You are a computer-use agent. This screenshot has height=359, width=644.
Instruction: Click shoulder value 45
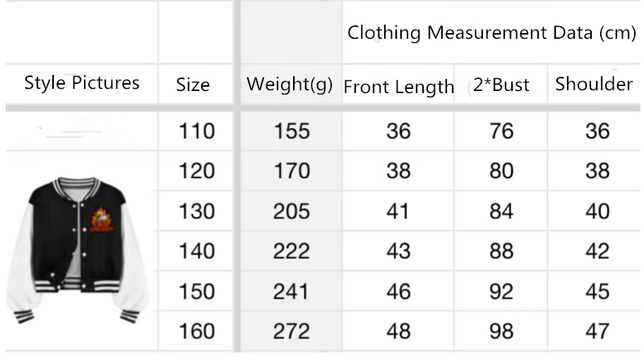click(x=597, y=291)
